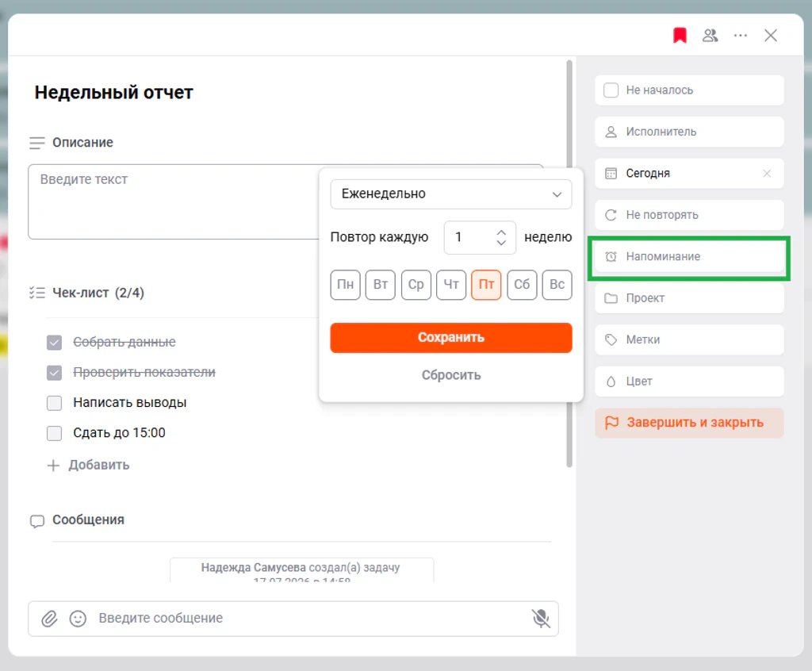Click the tag icon of Метки

click(611, 339)
